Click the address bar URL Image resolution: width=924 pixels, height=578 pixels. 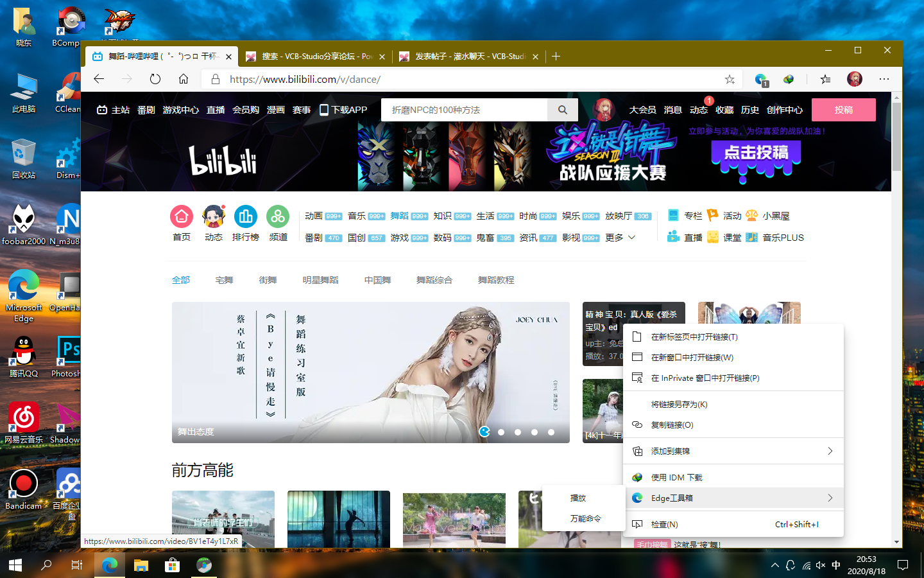tap(305, 80)
